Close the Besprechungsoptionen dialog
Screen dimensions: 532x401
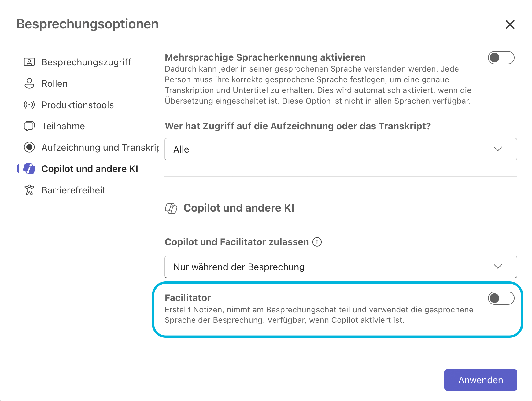point(510,24)
